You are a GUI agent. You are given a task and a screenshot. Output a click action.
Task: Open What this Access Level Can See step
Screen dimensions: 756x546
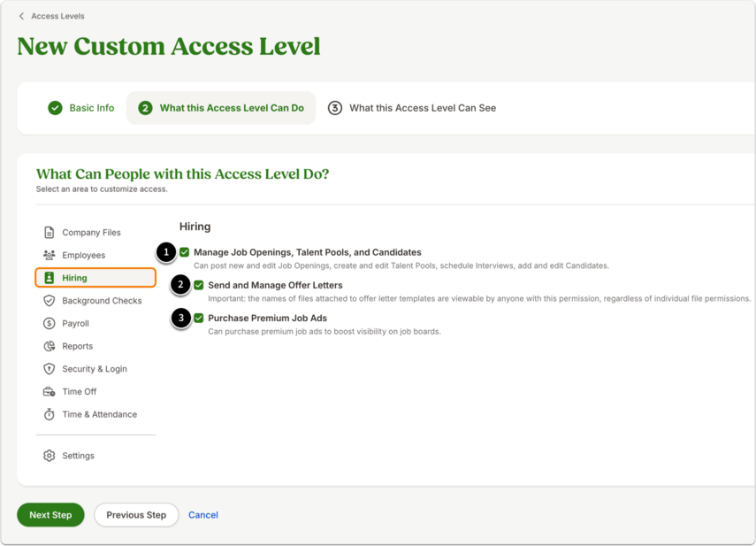coord(412,108)
